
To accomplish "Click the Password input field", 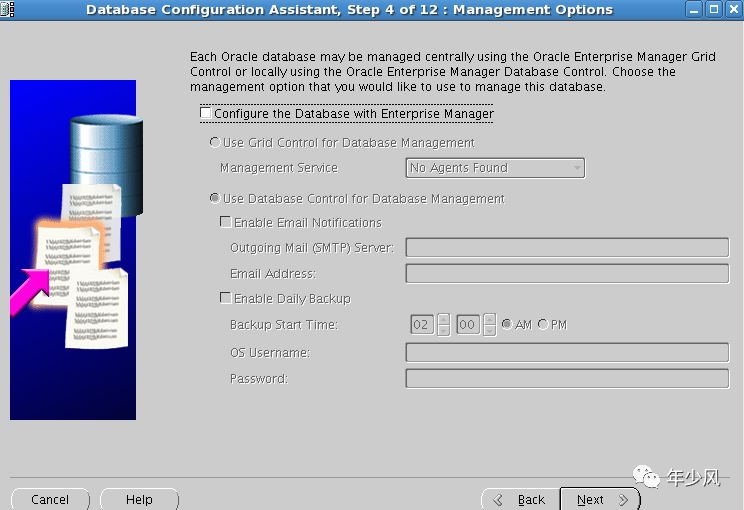I will (567, 379).
